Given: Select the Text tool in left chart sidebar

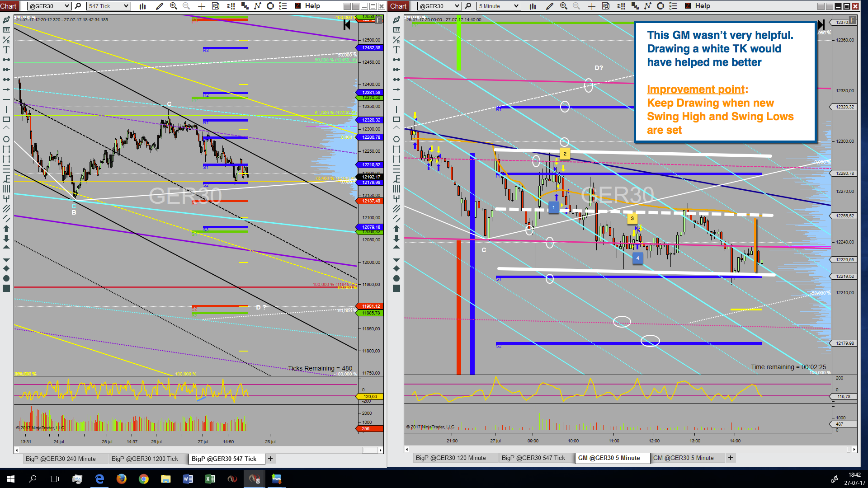Looking at the screenshot, I should click(x=6, y=50).
